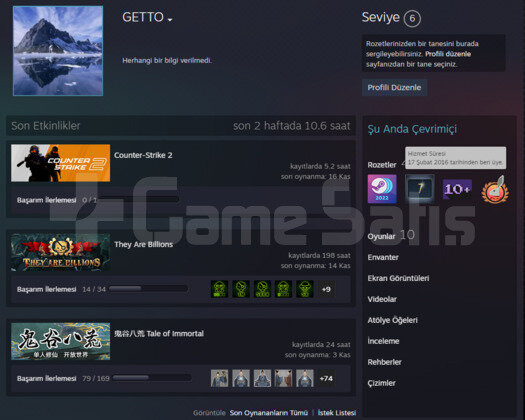Viewport: 525px width, 420px height.
Task: Open the Rozetler badges section
Action: (x=382, y=165)
